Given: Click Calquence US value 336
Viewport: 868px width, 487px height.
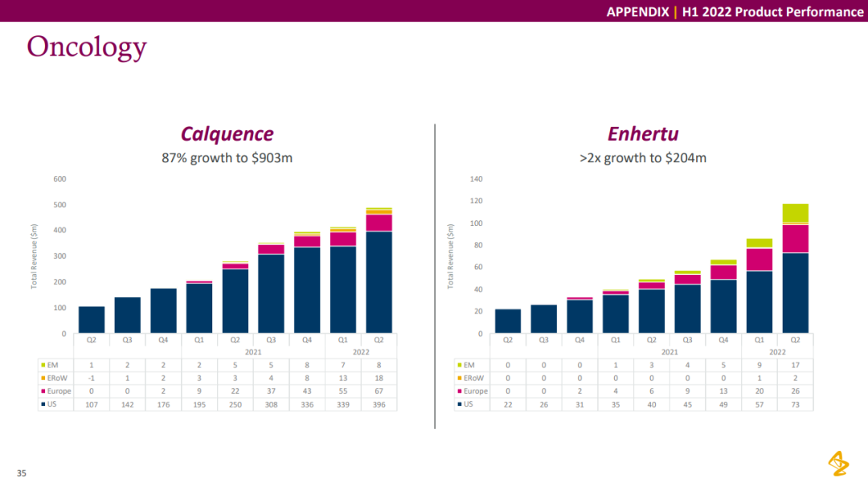Looking at the screenshot, I should (307, 404).
